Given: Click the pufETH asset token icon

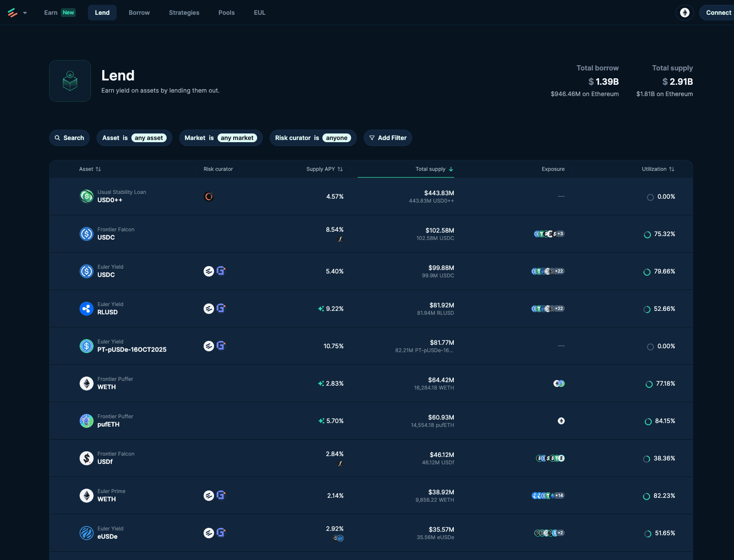Looking at the screenshot, I should tap(87, 421).
